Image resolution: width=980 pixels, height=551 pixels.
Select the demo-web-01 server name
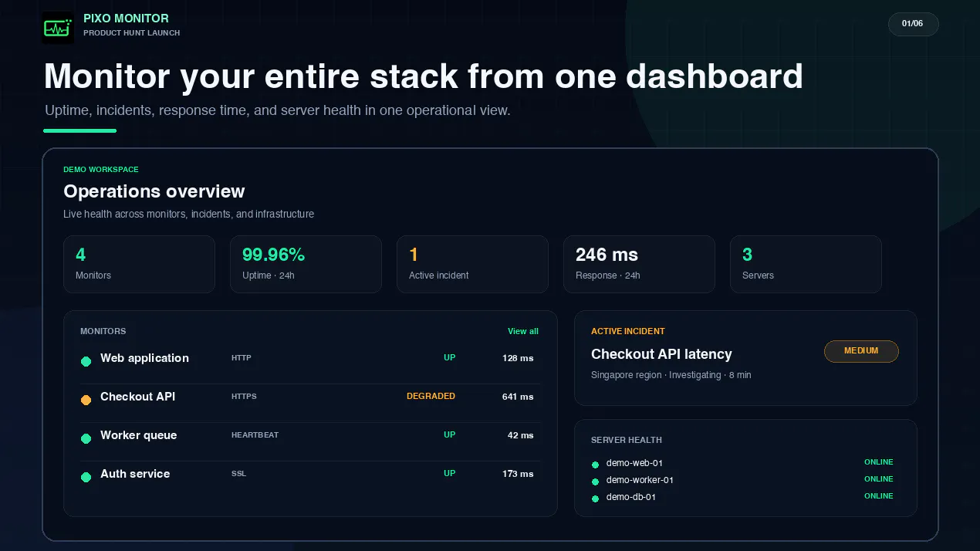click(634, 463)
